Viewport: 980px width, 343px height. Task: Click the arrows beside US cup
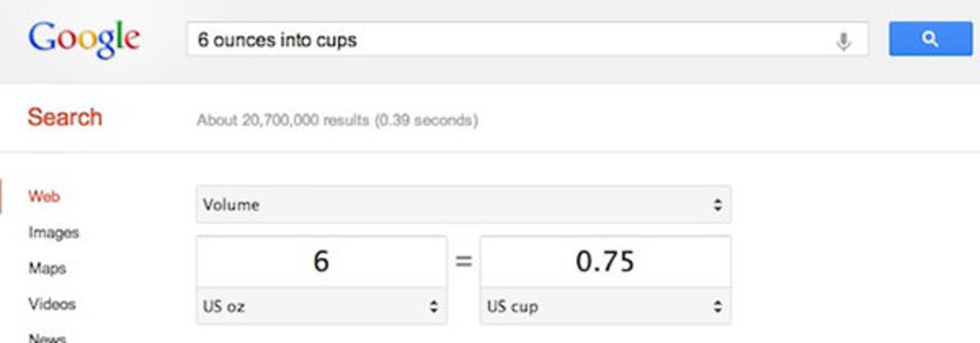pos(718,307)
